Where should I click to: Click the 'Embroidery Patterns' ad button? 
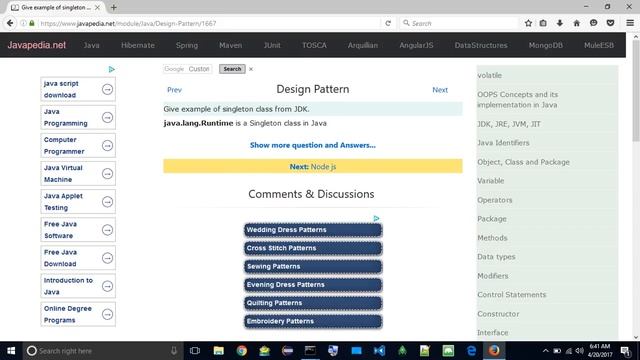coord(313,321)
